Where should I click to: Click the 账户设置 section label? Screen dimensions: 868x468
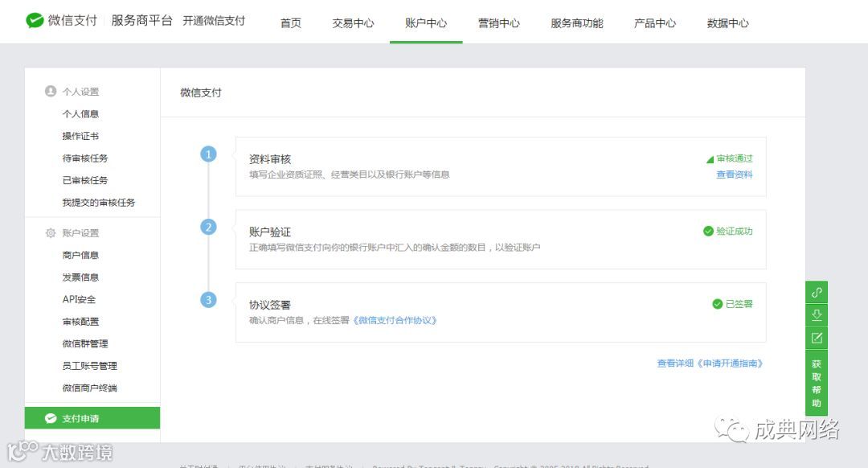click(80, 232)
